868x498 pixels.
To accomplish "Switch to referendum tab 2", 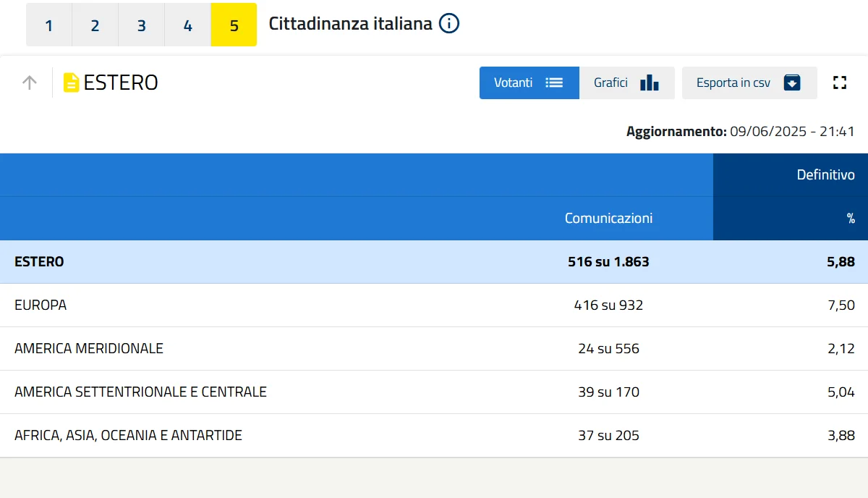I will [95, 25].
